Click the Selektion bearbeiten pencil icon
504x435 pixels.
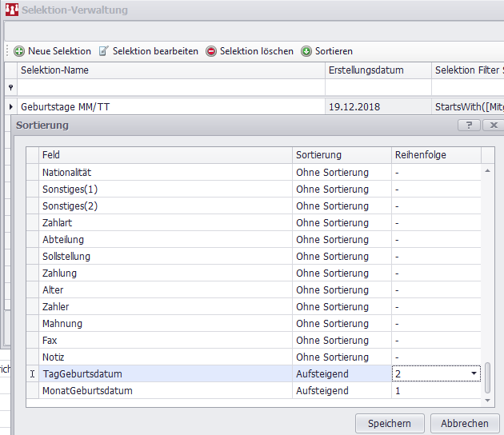[104, 51]
